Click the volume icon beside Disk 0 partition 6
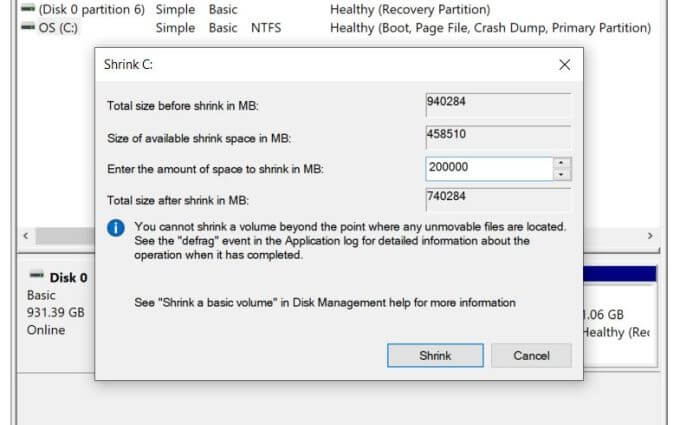Viewport: 680px width, 425px height. pyautogui.click(x=28, y=9)
